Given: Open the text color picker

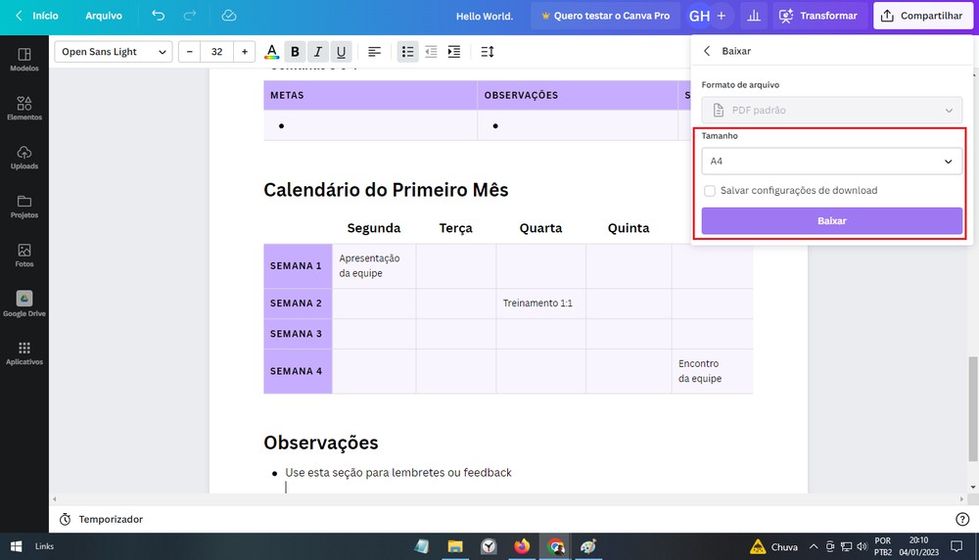Looking at the screenshot, I should point(271,52).
